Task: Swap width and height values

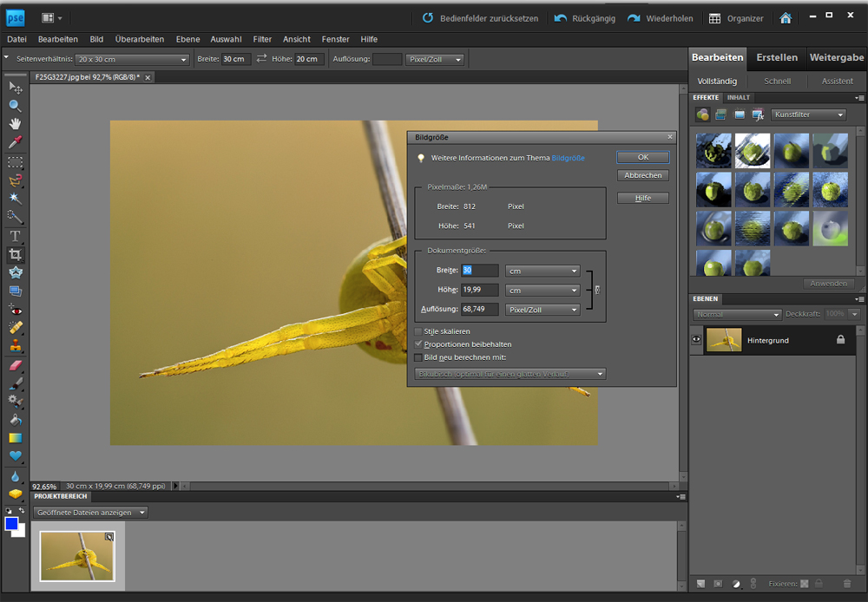Action: (261, 59)
